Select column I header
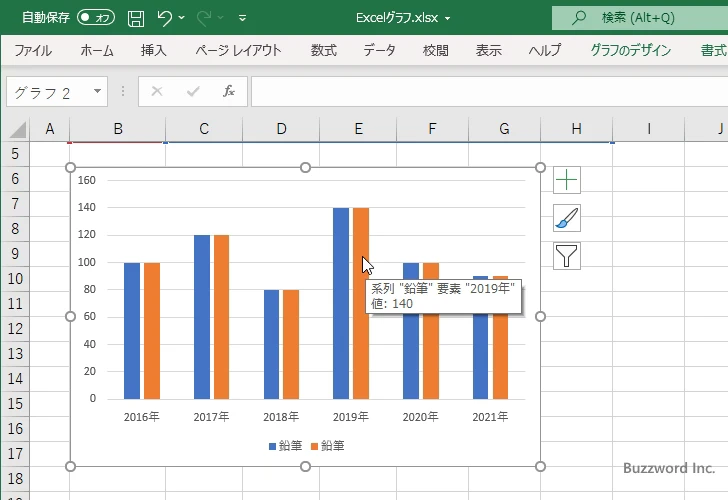Screen dimensions: 728x500 pos(649,129)
